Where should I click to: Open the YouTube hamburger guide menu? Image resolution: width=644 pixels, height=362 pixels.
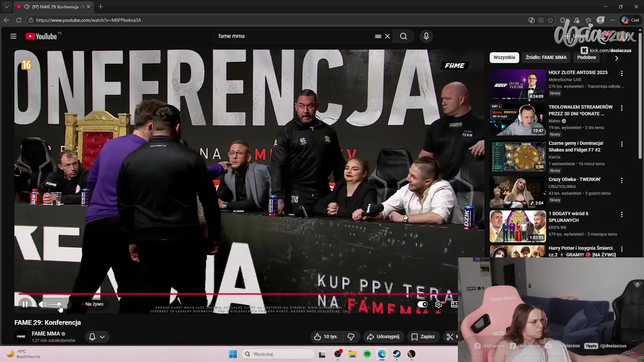(x=14, y=36)
